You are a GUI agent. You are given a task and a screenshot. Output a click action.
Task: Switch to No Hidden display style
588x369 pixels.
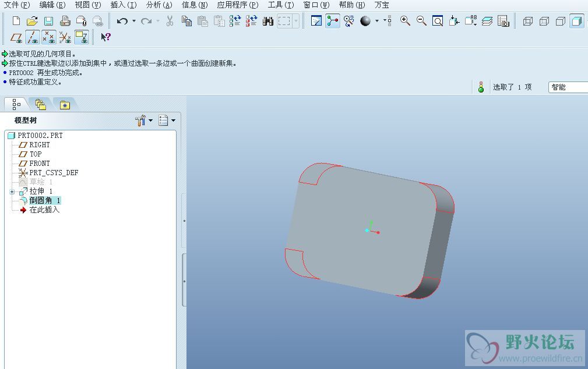point(561,21)
